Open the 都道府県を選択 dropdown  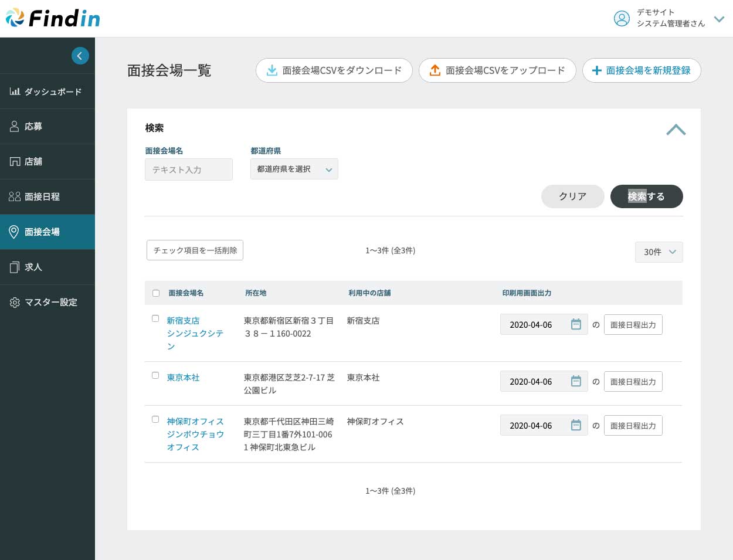click(x=294, y=169)
